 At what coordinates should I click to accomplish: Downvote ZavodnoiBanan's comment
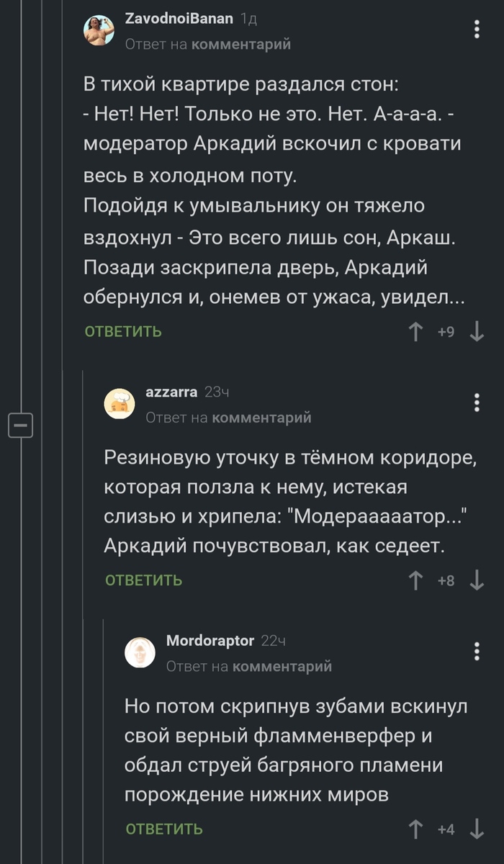[x=476, y=332]
